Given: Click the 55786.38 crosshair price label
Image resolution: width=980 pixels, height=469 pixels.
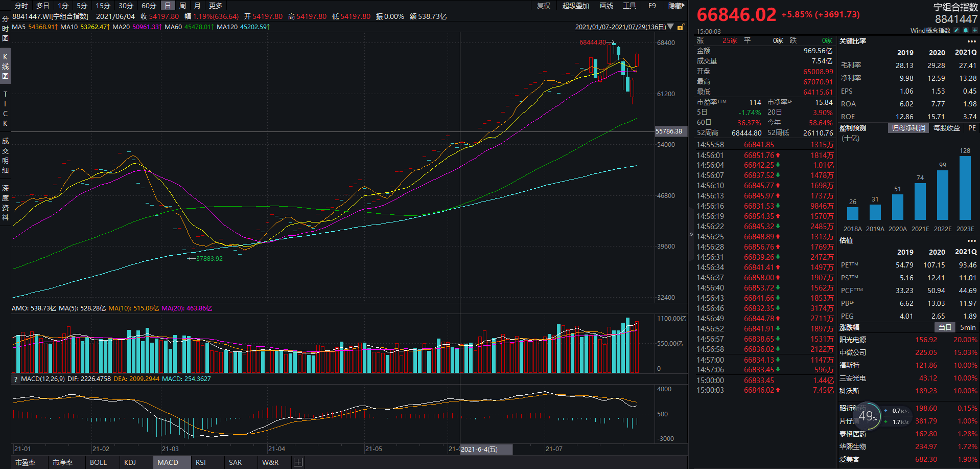Looking at the screenshot, I should (x=670, y=131).
